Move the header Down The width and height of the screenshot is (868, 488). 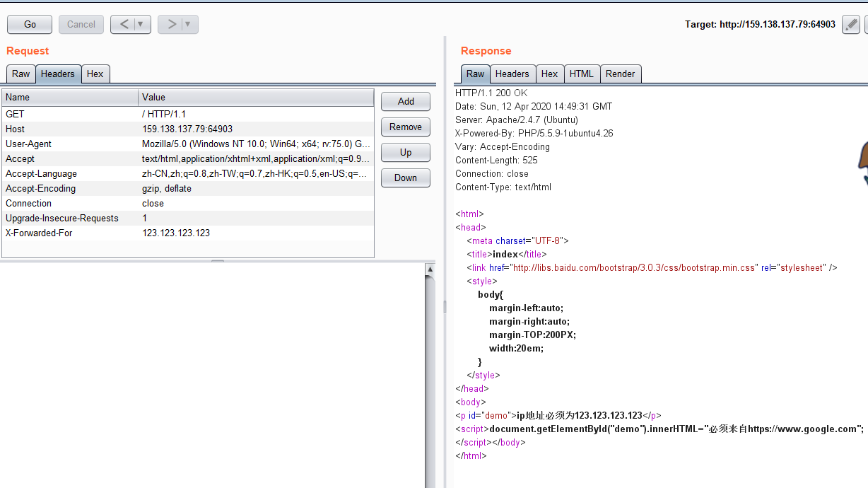click(x=406, y=178)
